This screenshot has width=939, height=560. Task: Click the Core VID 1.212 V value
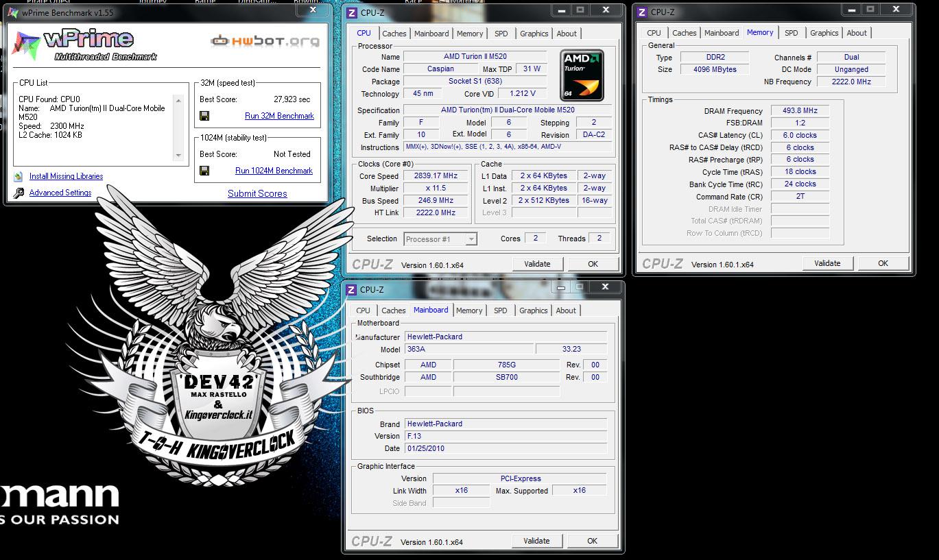(523, 93)
